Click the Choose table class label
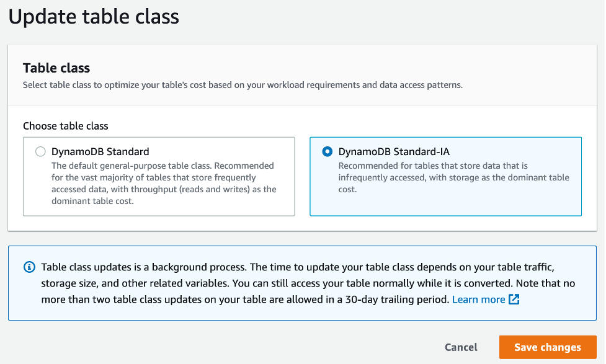This screenshot has height=364, width=606. [65, 126]
